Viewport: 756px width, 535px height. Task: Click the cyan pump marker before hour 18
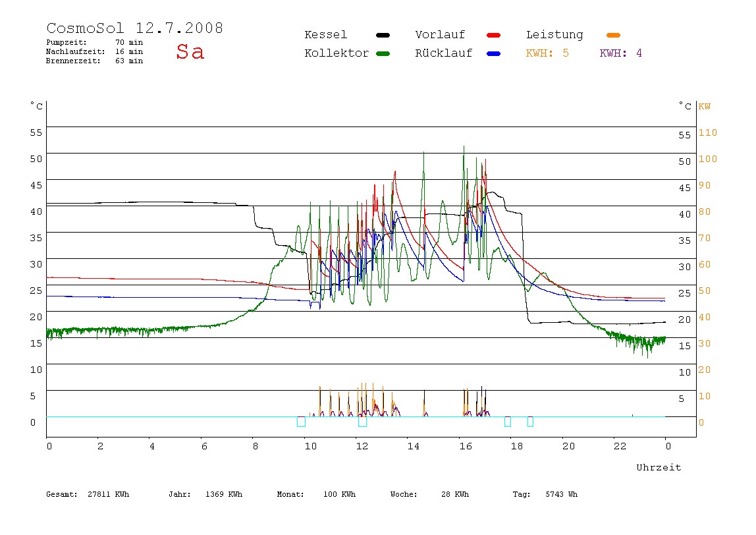pyautogui.click(x=508, y=422)
